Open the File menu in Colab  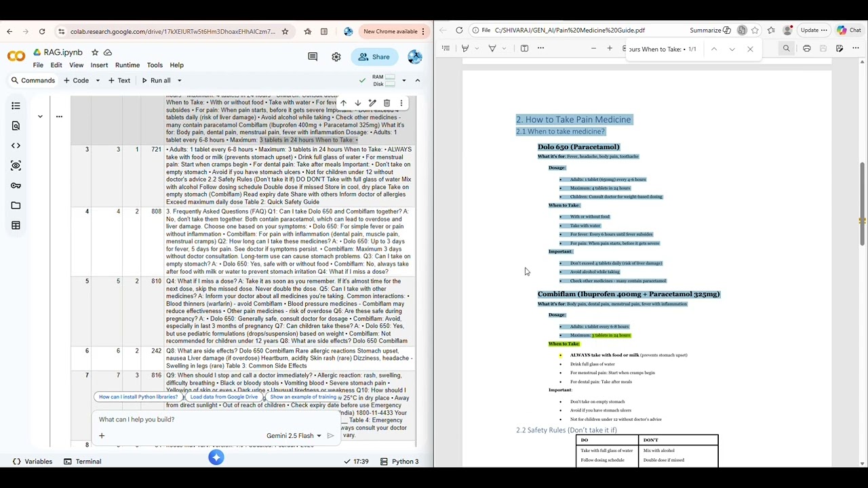pos(38,65)
